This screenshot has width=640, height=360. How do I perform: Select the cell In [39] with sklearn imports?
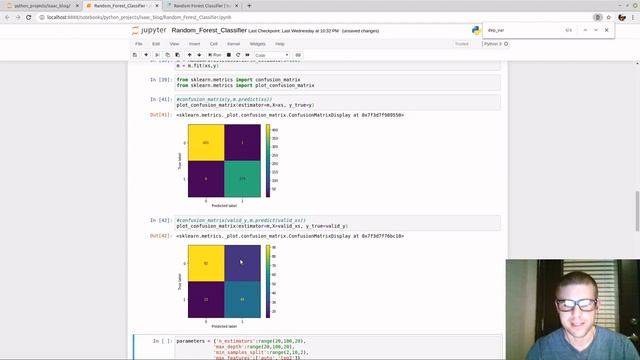click(x=338, y=82)
